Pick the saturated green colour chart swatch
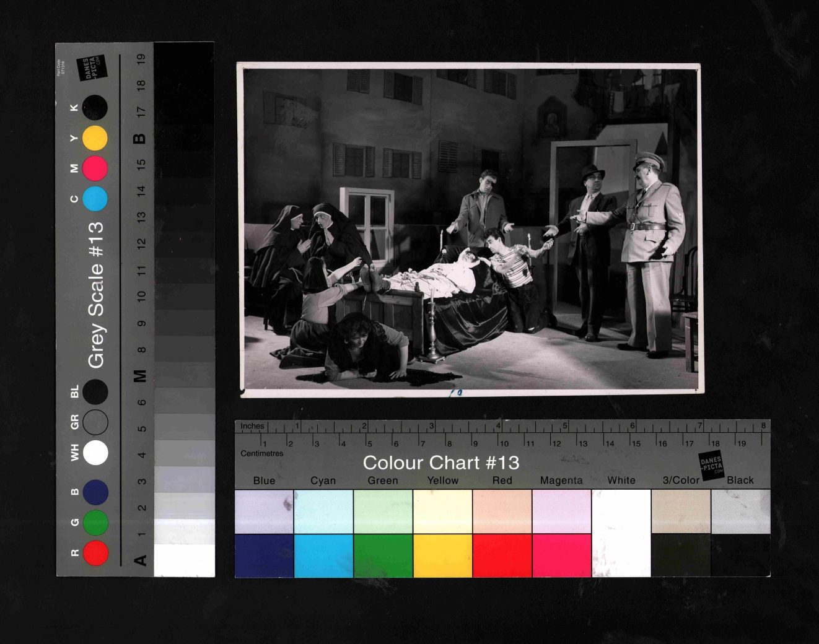This screenshot has height=644, width=819. tap(383, 555)
